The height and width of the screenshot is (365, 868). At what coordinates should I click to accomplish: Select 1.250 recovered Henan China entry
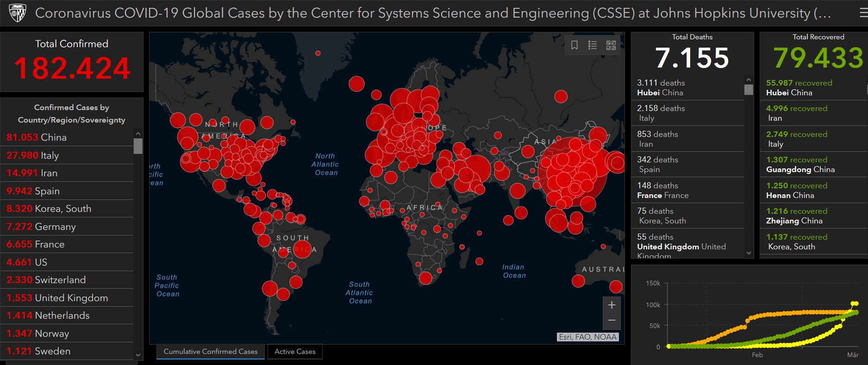tap(814, 190)
